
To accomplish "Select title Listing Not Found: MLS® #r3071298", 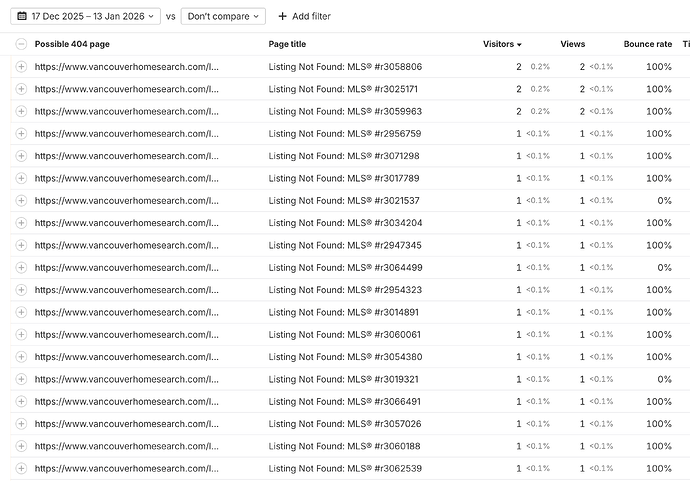I will coord(344,156).
